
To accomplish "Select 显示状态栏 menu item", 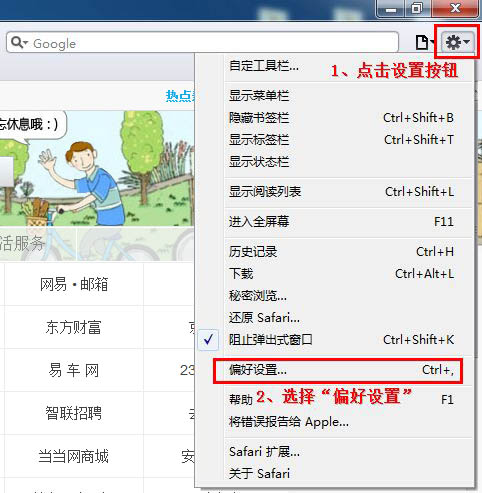I will coord(335,162).
